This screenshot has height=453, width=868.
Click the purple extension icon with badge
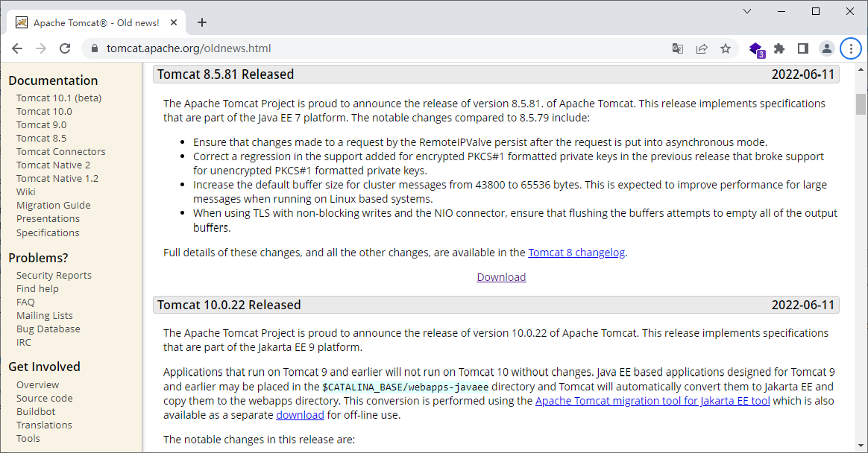(756, 50)
